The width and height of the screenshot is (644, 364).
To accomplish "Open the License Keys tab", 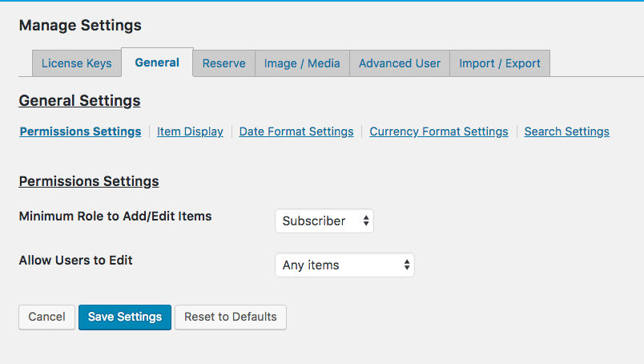I will tap(77, 63).
